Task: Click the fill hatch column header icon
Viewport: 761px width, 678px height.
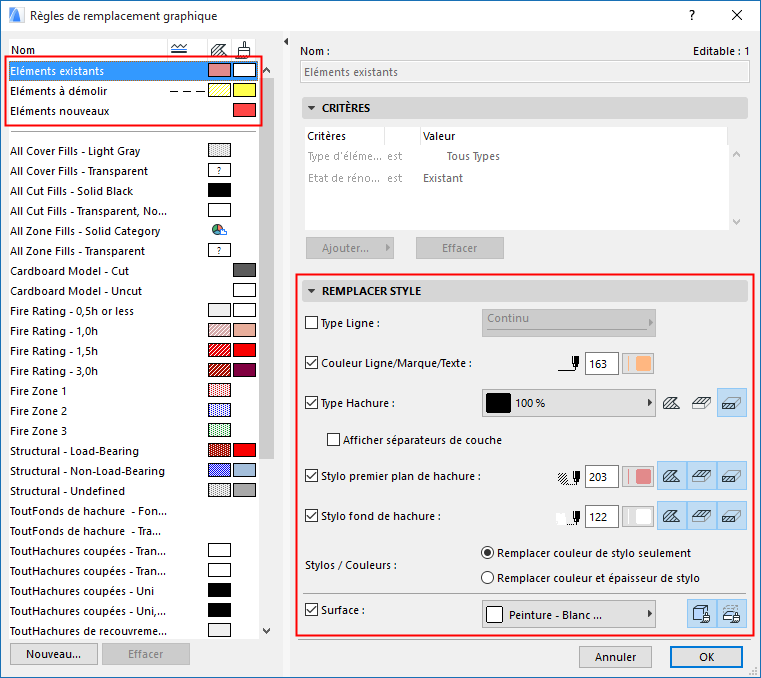Action: [219, 50]
